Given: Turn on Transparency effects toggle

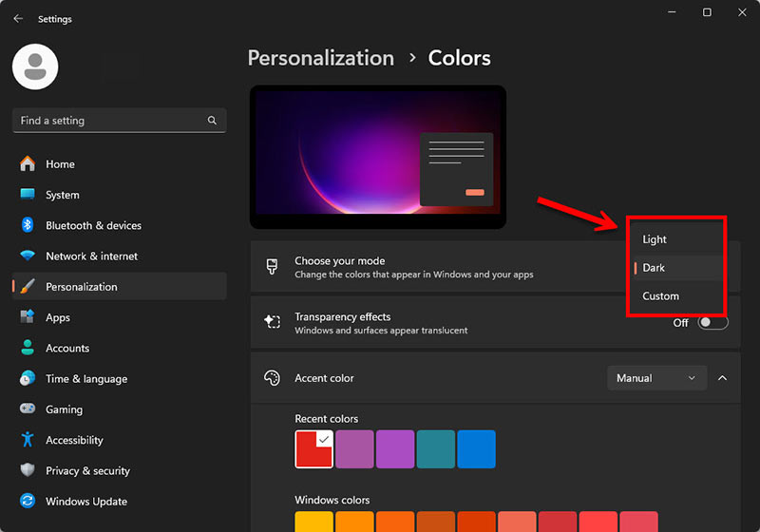Looking at the screenshot, I should [712, 323].
